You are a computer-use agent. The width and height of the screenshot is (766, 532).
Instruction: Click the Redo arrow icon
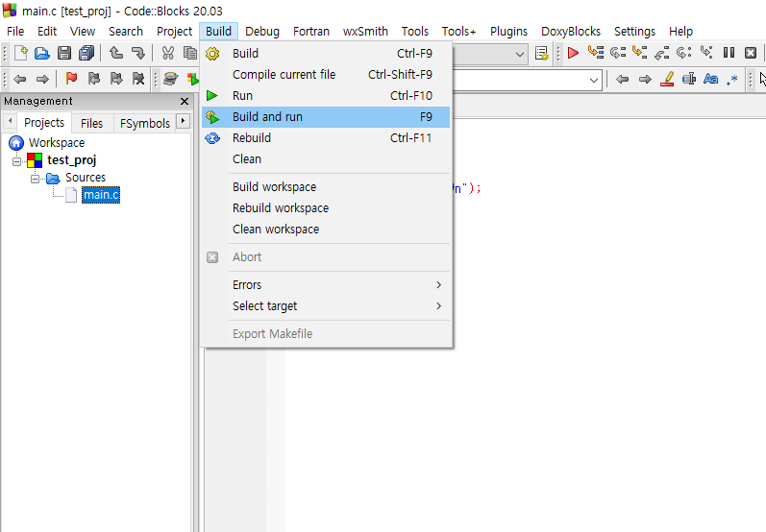(x=138, y=53)
